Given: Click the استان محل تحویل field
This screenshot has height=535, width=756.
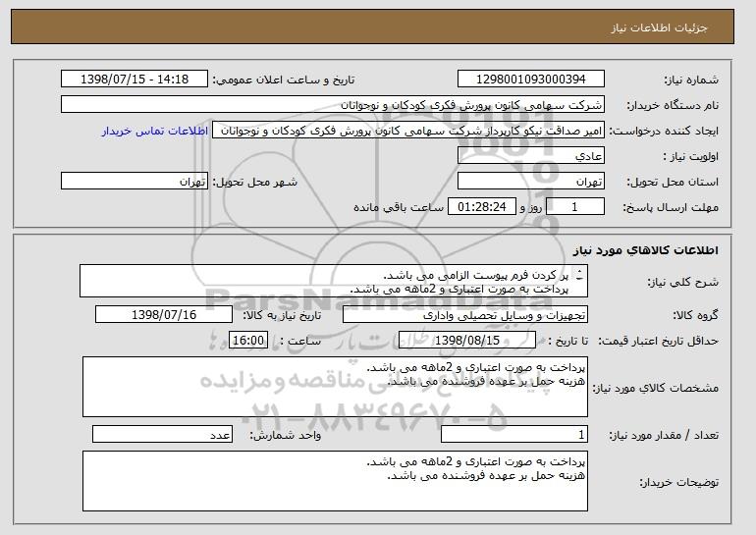Looking at the screenshot, I should (x=531, y=182).
